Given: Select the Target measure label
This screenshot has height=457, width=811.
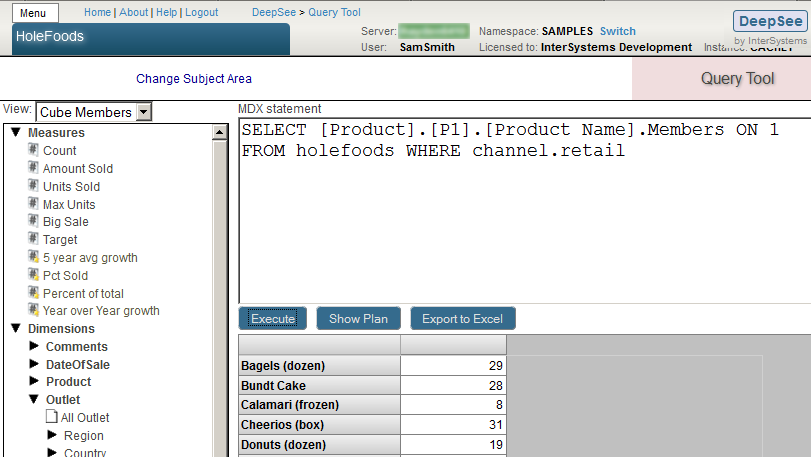Looking at the screenshot, I should pyautogui.click(x=60, y=240).
